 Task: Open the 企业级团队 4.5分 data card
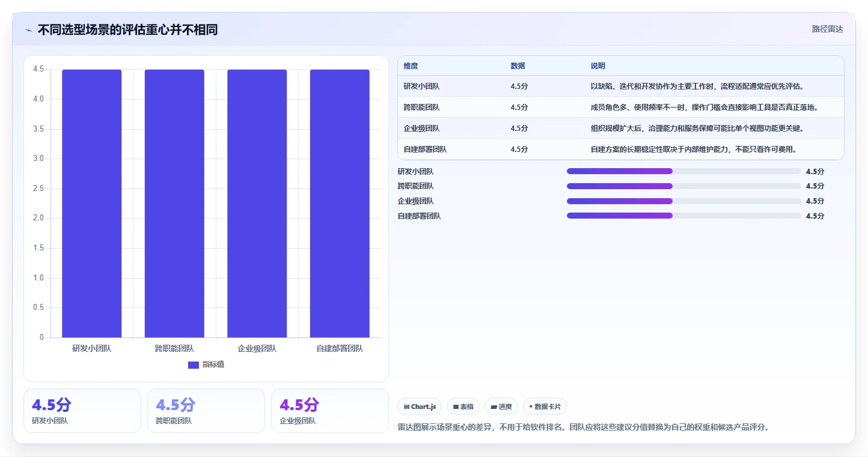(x=330, y=411)
